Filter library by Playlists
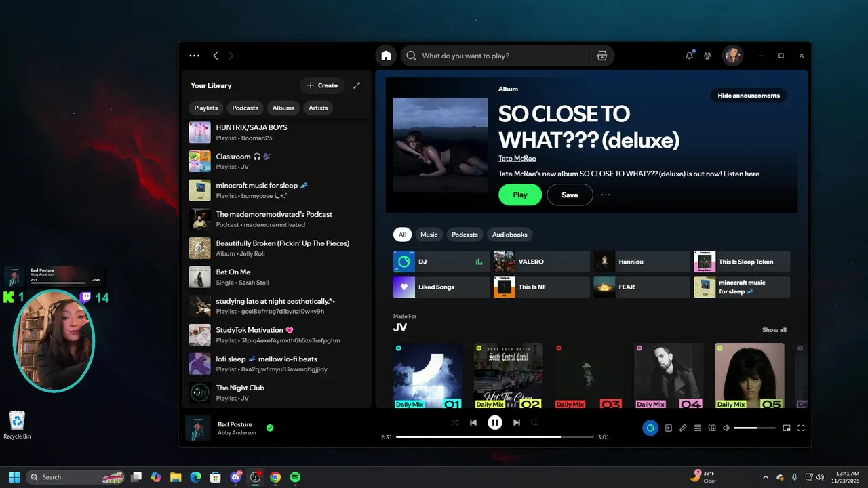Screen dimensions: 868x488 click(206, 108)
